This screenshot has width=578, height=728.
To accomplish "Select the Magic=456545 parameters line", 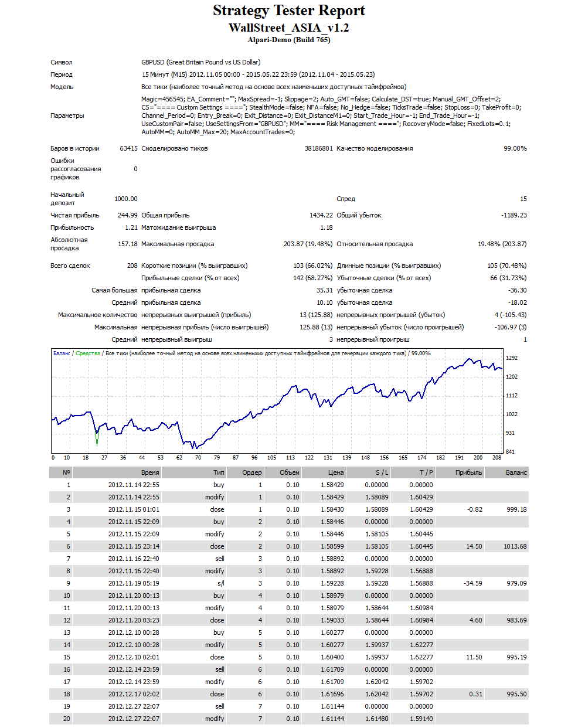I will (321, 99).
